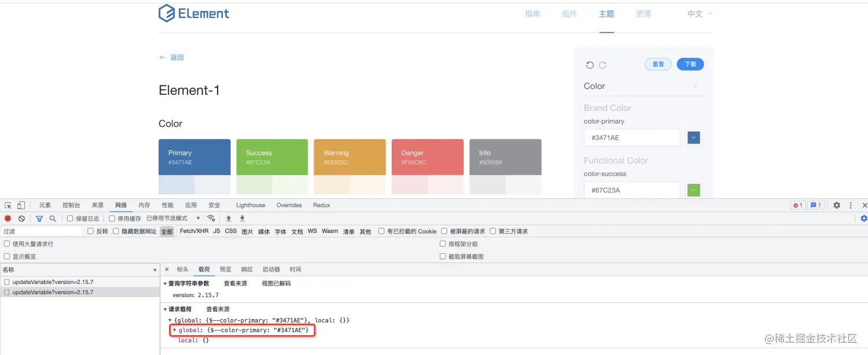Open network panel blue settings gear
The image size is (868, 355).
864,219
